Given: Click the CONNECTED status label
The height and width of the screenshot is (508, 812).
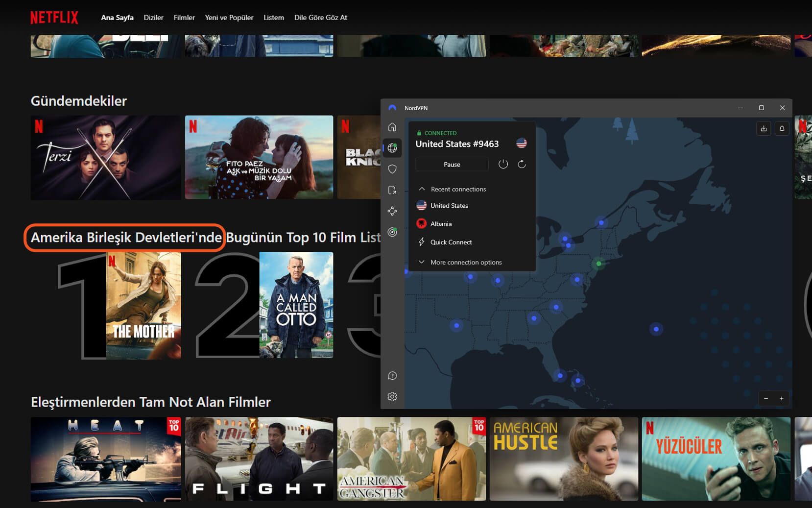Looking at the screenshot, I should tap(440, 133).
